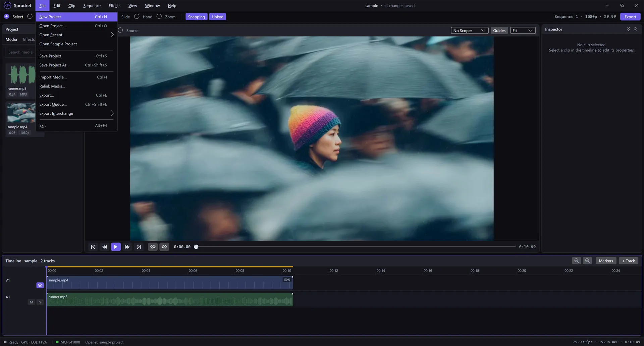644x346 pixels.
Task: Solo the A1 audio track
Action: click(x=40, y=302)
